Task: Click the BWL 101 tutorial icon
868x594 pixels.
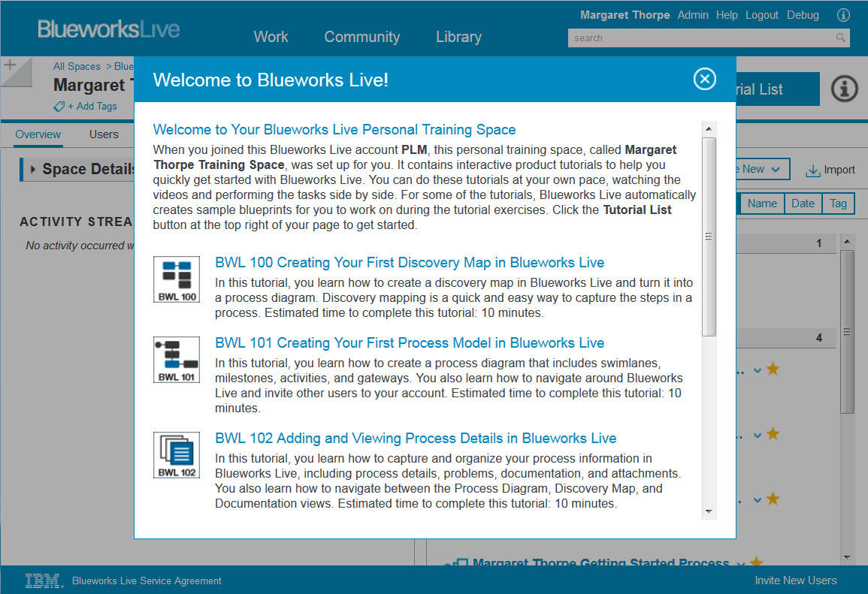Action: [x=177, y=360]
